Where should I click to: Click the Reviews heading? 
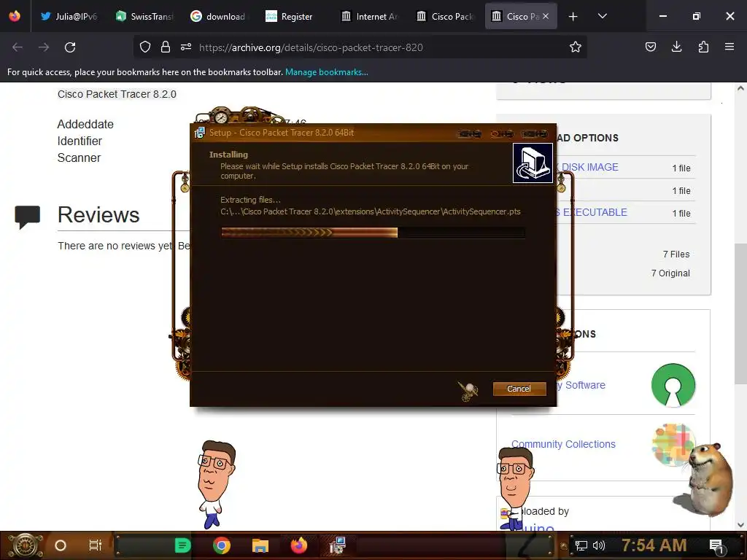(98, 215)
